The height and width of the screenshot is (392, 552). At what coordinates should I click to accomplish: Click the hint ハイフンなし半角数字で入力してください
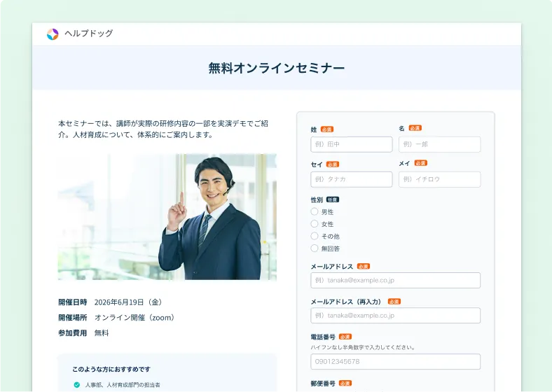click(x=363, y=347)
